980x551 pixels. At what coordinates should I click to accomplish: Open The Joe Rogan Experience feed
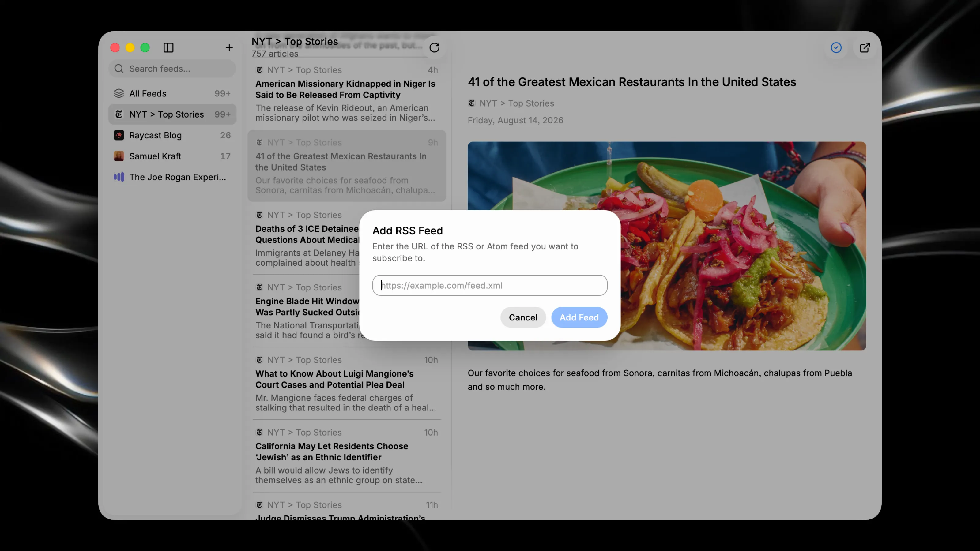coord(172,177)
